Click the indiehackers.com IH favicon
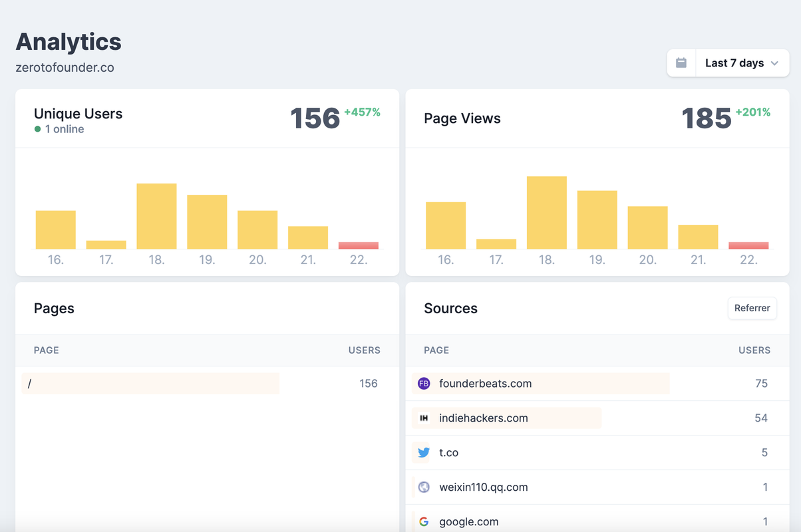The image size is (801, 532). tap(424, 418)
